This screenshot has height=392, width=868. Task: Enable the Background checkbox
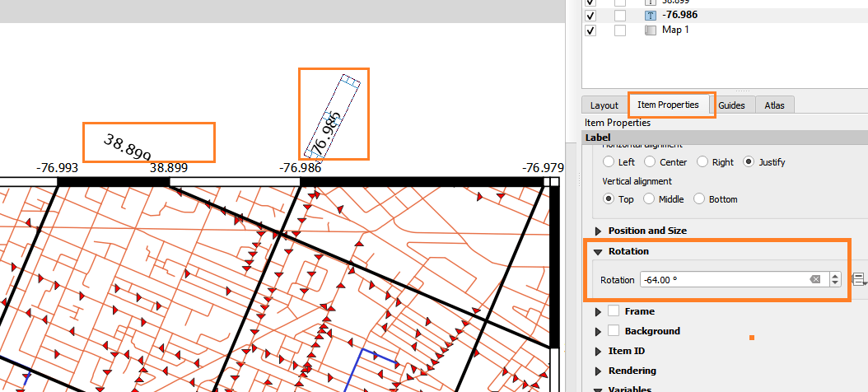[x=614, y=330]
